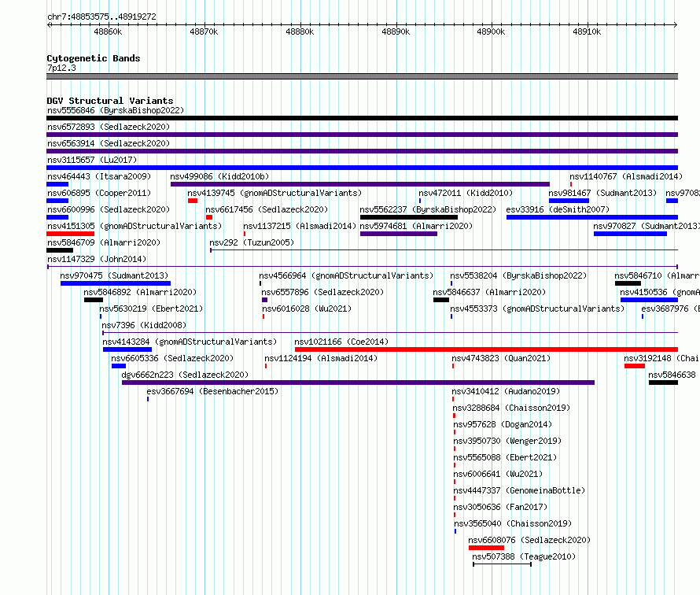Click nsv5846892 (Almarri2020) label
The image size is (700, 595).
click(x=140, y=292)
